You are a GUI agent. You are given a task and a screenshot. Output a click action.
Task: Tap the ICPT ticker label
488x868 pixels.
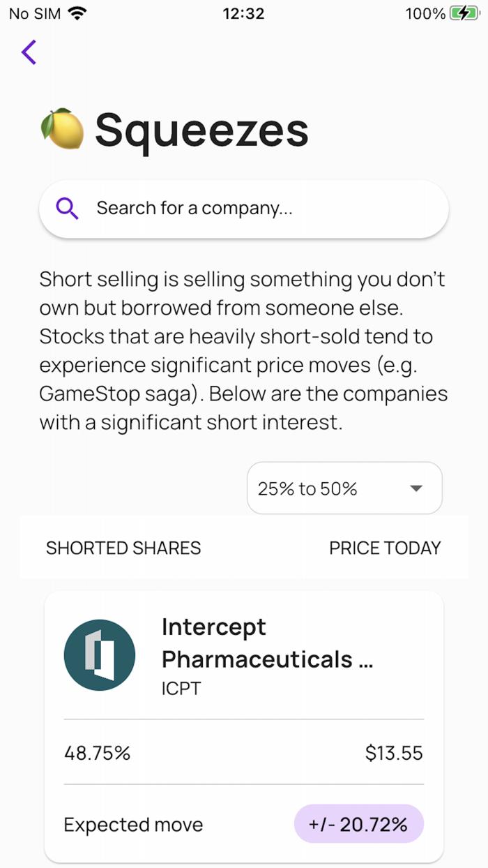click(x=181, y=687)
